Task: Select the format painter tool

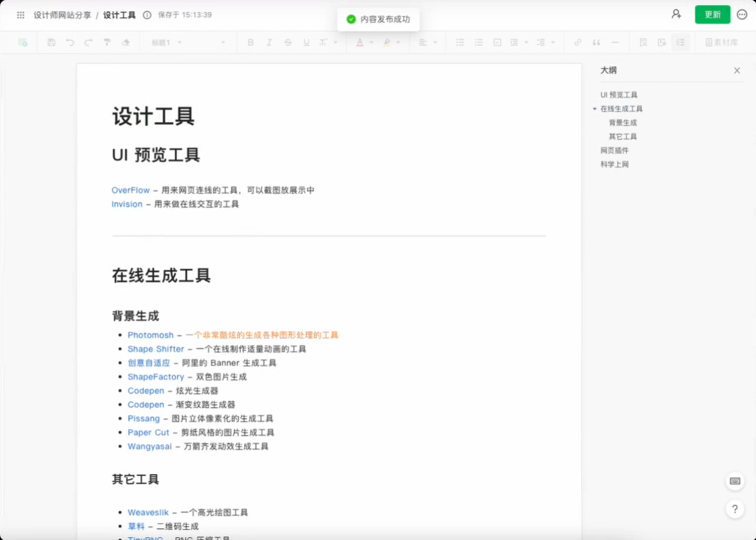Action: click(107, 42)
